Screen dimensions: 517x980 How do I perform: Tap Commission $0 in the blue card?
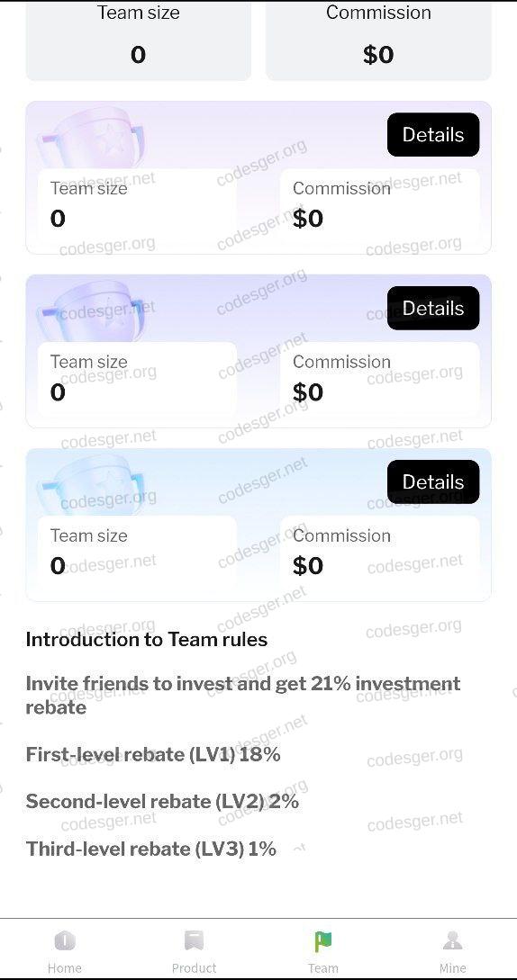(x=379, y=553)
